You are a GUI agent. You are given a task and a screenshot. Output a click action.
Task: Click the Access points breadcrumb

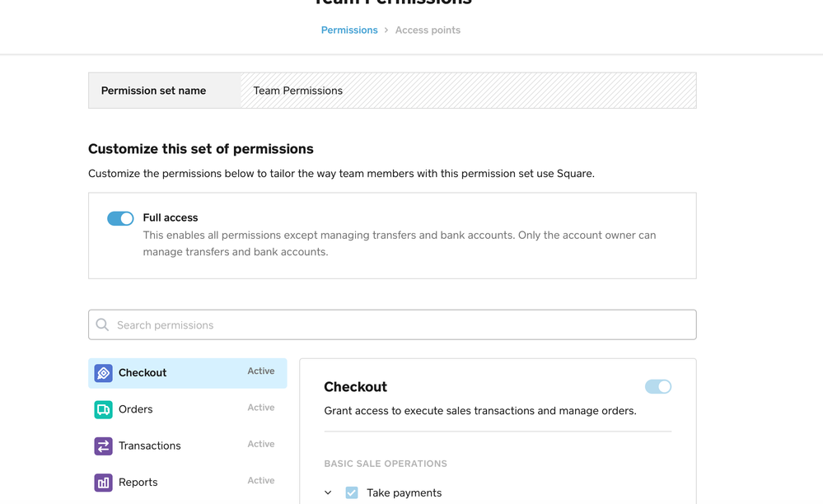[428, 30]
